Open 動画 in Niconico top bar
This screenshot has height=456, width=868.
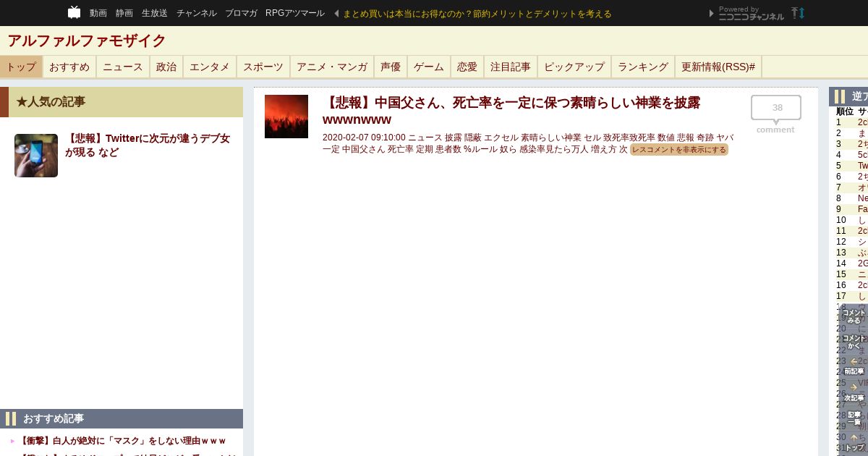98,13
